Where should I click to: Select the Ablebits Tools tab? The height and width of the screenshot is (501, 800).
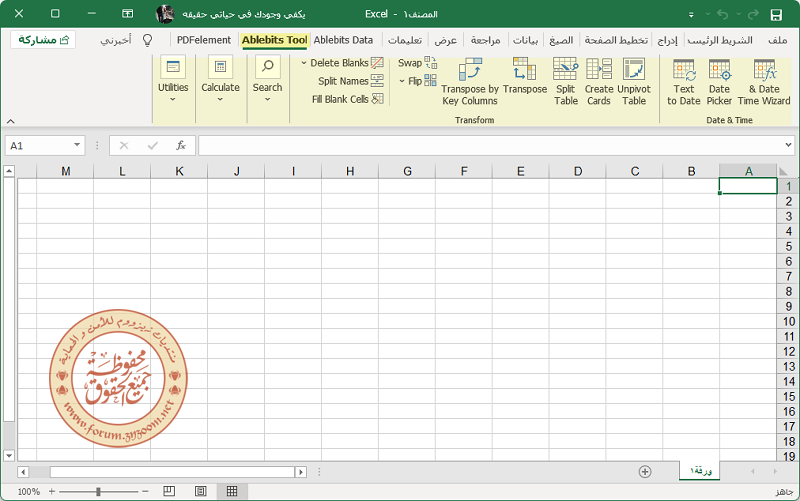pyautogui.click(x=274, y=40)
